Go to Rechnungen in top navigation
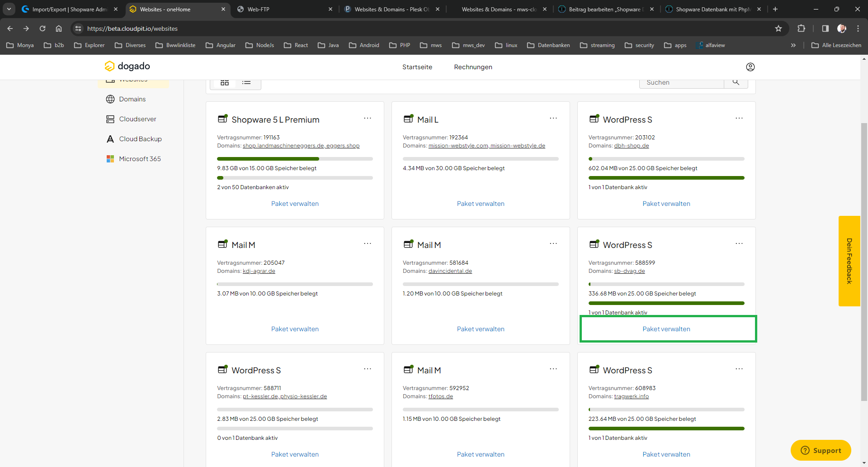 [473, 67]
